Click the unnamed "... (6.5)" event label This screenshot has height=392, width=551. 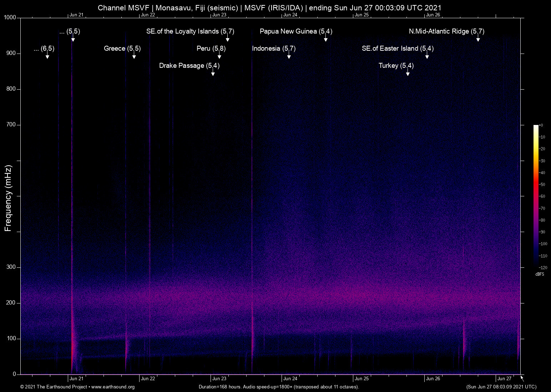pyautogui.click(x=44, y=49)
